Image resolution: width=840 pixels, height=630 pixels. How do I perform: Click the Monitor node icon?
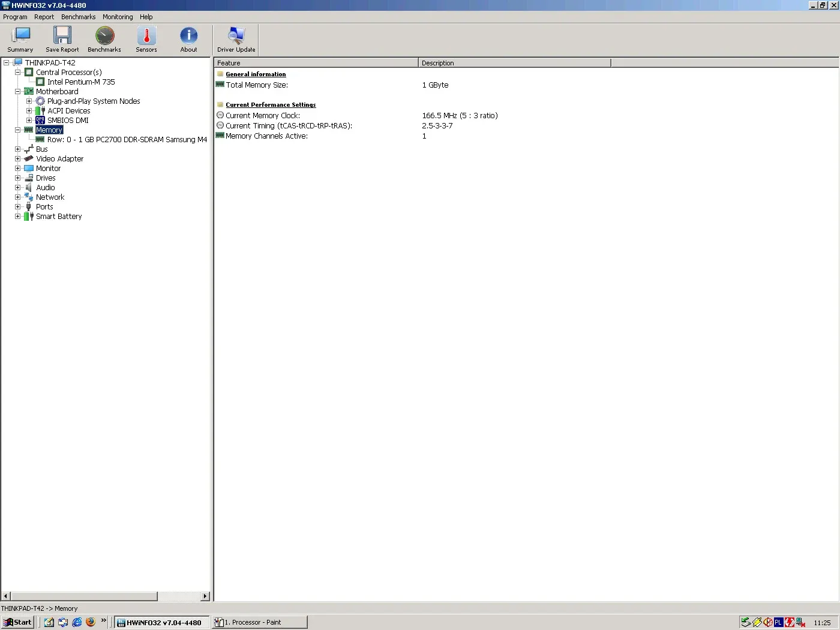coord(28,168)
